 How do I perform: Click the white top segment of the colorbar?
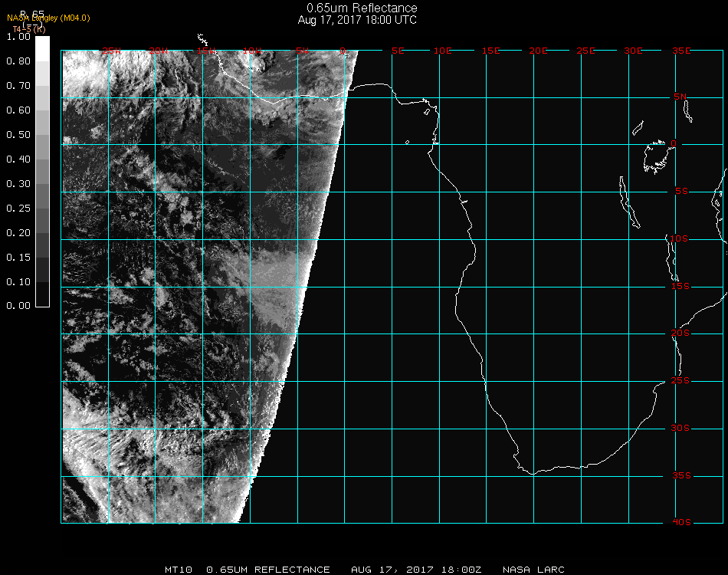(x=42, y=49)
